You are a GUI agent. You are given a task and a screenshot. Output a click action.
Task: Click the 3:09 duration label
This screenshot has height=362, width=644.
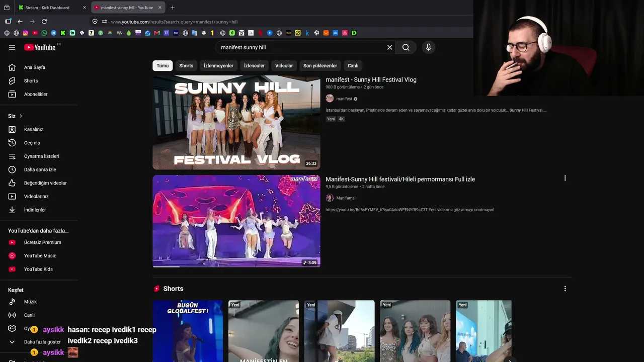coord(310,262)
